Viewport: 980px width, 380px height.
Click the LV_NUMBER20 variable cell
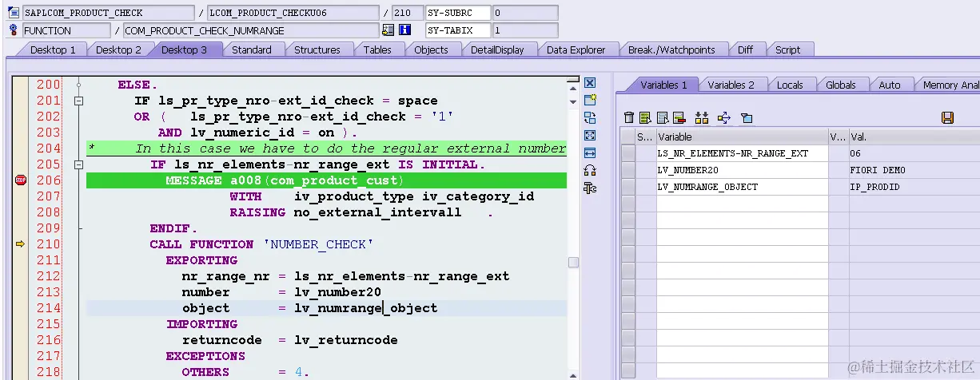[x=742, y=170]
